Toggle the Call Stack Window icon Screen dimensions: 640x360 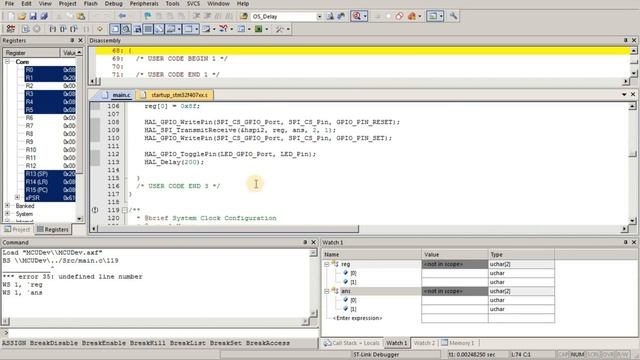coord(159,29)
